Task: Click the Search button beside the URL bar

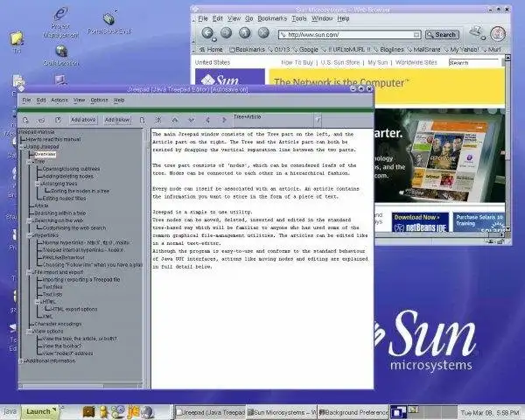Action: (442, 34)
